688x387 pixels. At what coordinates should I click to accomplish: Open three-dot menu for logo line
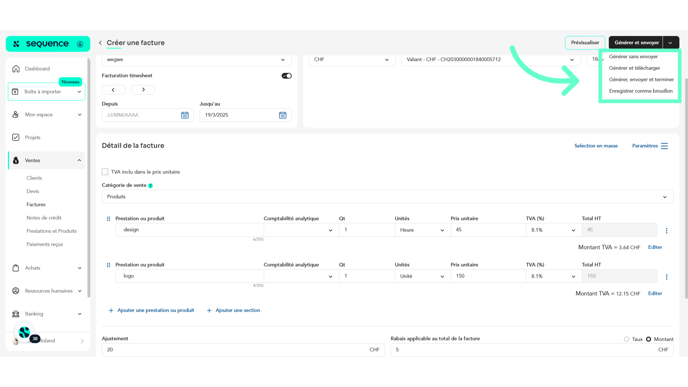[x=666, y=277]
